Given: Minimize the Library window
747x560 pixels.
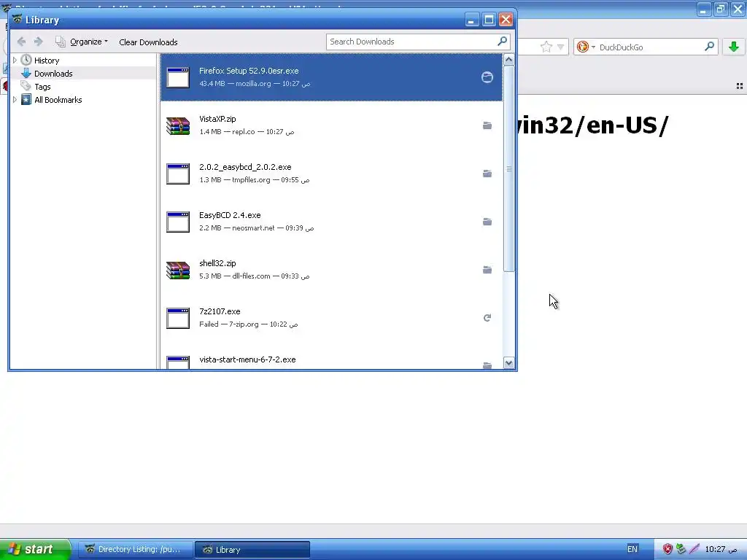Looking at the screenshot, I should pyautogui.click(x=472, y=20).
